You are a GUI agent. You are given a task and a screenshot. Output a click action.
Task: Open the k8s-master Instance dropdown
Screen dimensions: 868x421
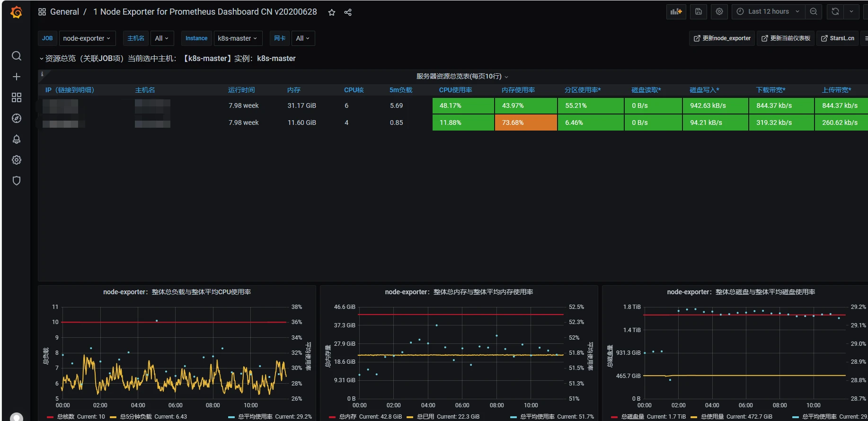[238, 38]
